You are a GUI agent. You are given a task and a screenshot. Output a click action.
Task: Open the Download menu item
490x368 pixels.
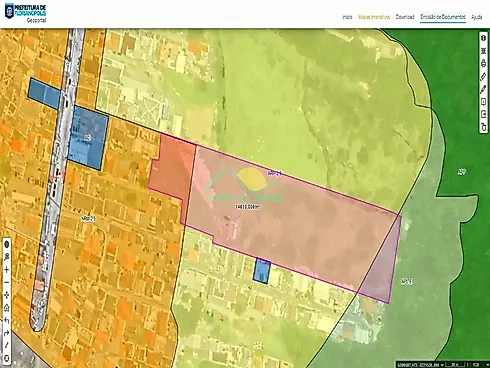pyautogui.click(x=405, y=17)
